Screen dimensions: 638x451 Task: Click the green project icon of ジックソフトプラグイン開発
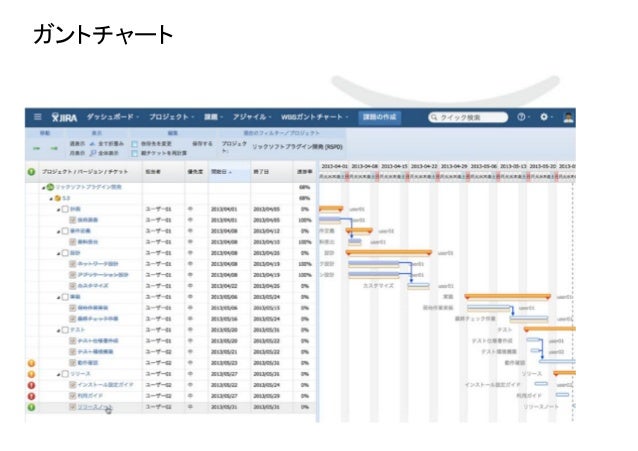coord(50,187)
